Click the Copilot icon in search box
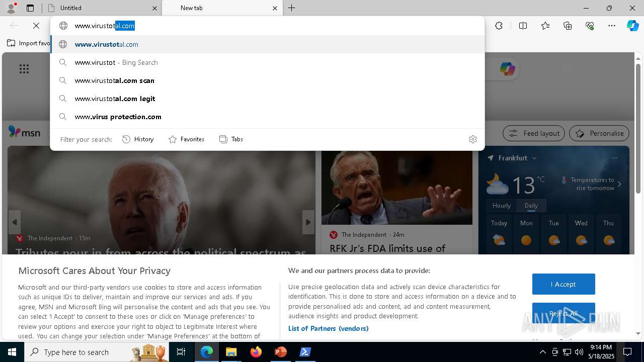This screenshot has height=362, width=644. 507,69
